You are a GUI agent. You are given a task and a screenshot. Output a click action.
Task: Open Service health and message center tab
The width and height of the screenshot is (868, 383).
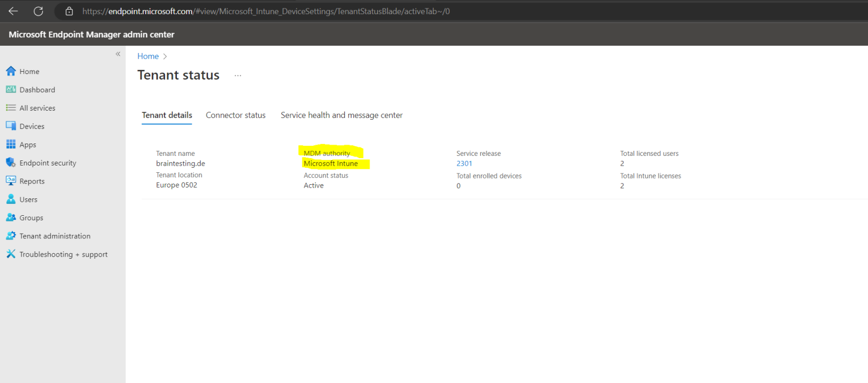pyautogui.click(x=341, y=115)
